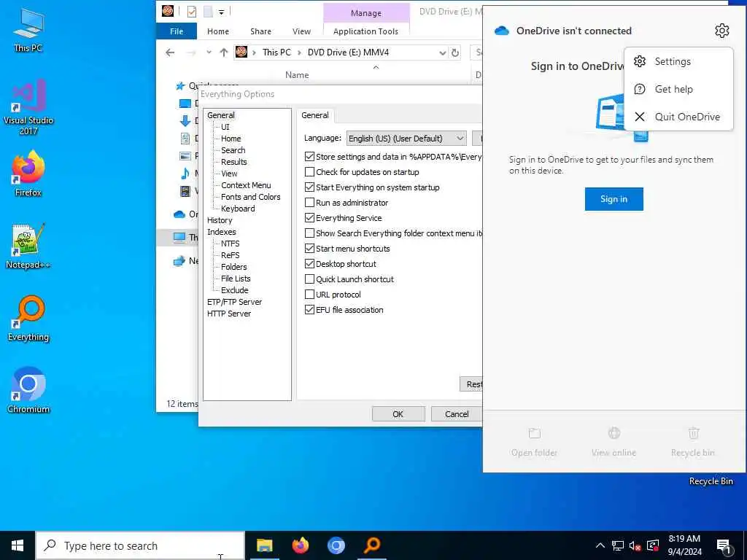Click Downloads arrow icon in Explorer sidebar
The width and height of the screenshot is (747, 560).
tap(185, 121)
